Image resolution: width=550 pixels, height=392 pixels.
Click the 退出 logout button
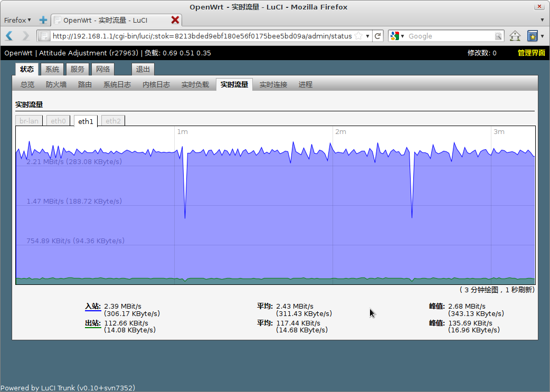[x=143, y=69]
